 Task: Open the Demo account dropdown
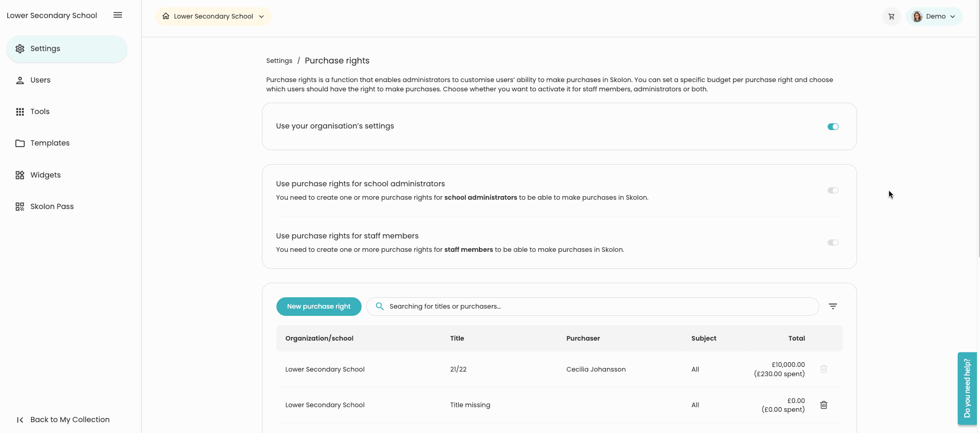(952, 17)
